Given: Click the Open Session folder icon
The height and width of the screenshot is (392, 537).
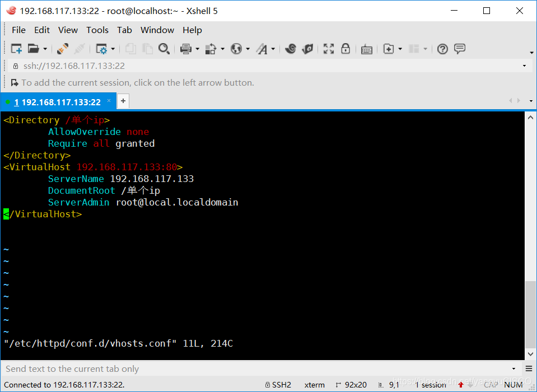Looking at the screenshot, I should [33, 49].
